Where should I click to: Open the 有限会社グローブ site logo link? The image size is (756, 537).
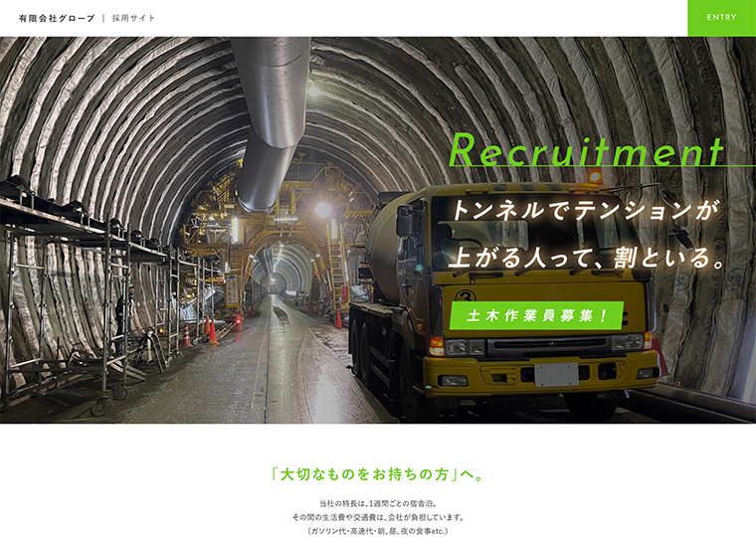[57, 18]
